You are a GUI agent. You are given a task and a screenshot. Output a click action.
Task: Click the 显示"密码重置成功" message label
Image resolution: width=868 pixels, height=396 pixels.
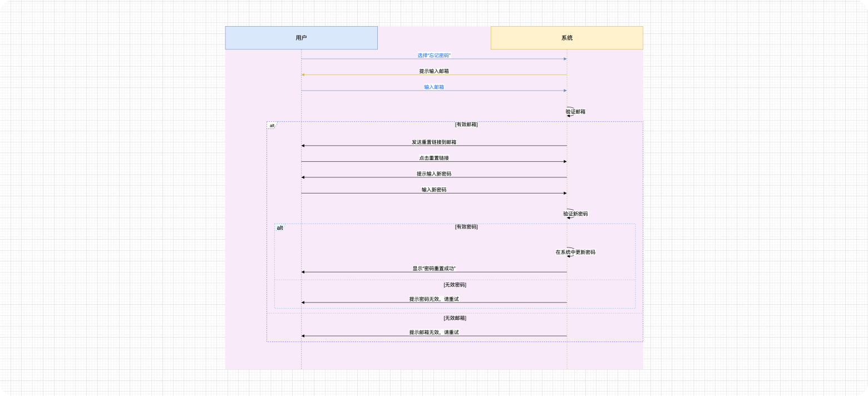click(x=434, y=269)
